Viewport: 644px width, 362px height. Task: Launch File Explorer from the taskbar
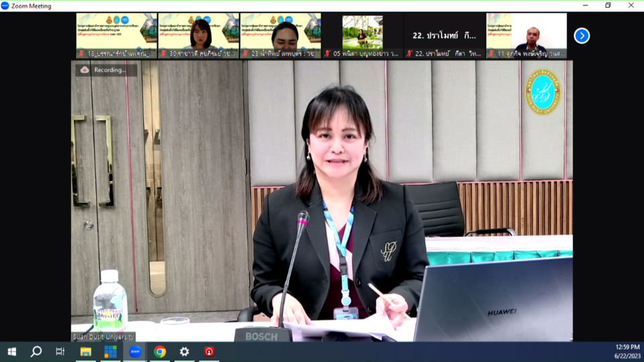click(86, 352)
